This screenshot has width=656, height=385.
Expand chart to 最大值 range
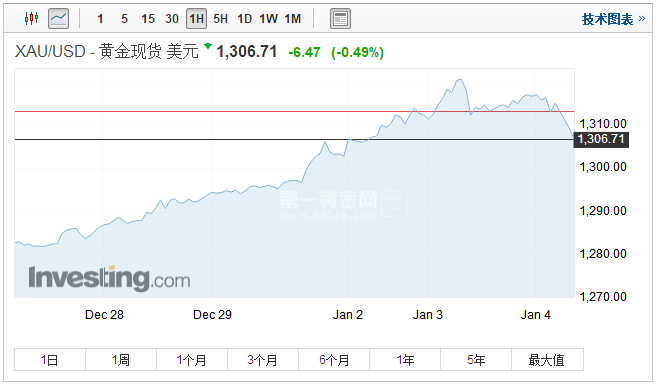coord(547,359)
